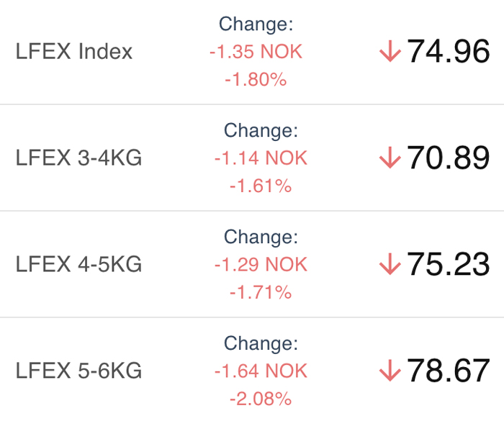Click the LFEX Index price 74.96
Screen dimensions: 504x421
(448, 51)
